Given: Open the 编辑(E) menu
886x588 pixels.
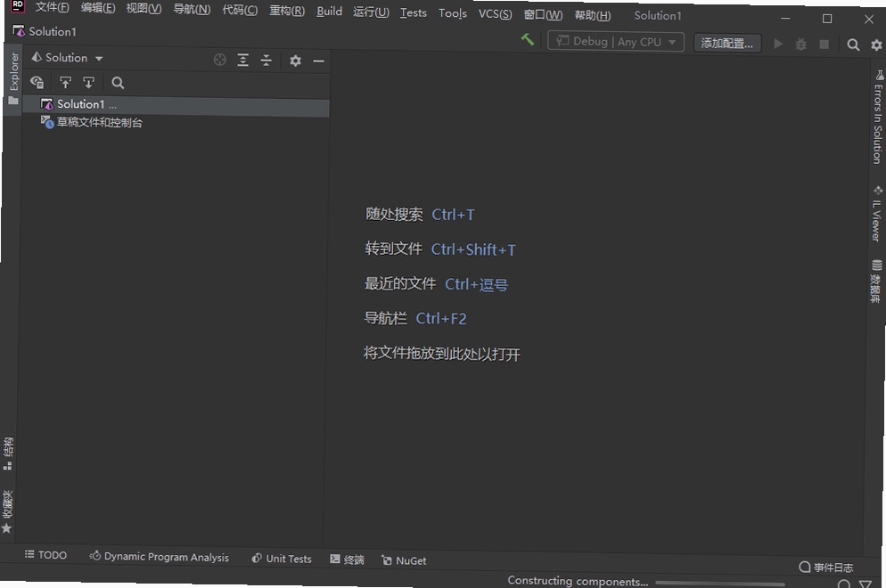Looking at the screenshot, I should (x=98, y=8).
